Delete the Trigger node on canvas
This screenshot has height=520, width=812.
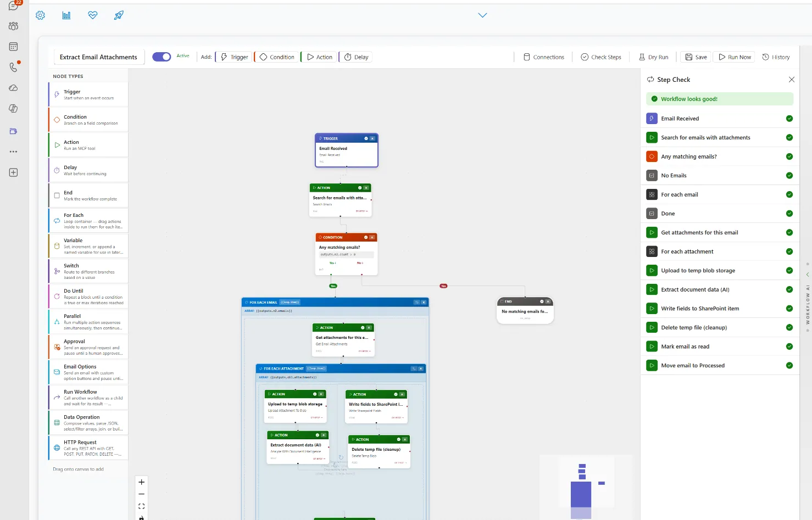point(372,138)
